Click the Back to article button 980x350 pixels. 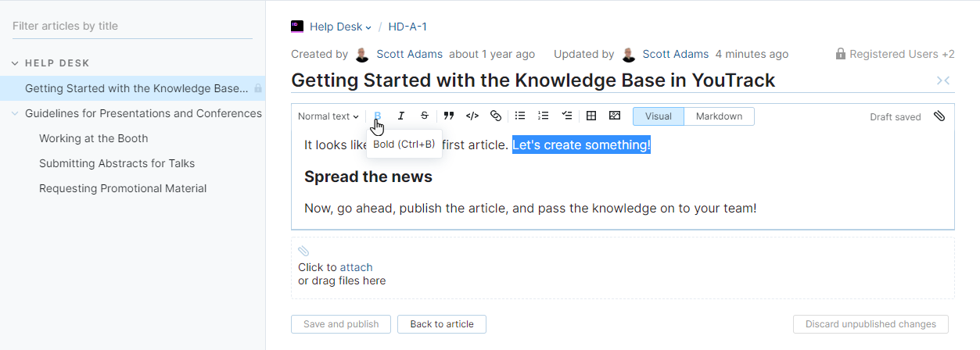pyautogui.click(x=442, y=324)
